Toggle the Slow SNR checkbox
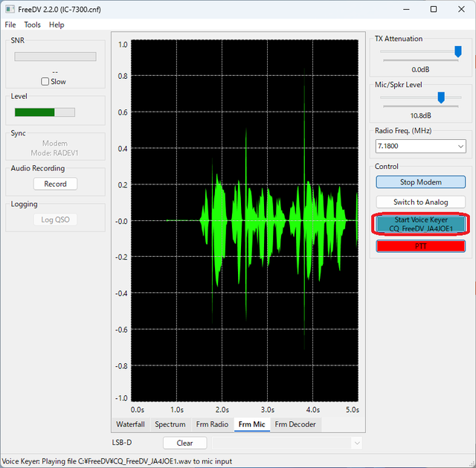This screenshot has height=468, width=476. coord(45,81)
